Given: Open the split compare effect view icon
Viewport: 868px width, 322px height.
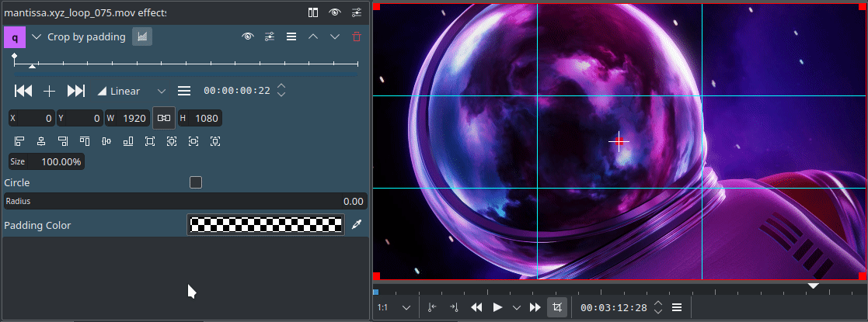Looking at the screenshot, I should 313,12.
